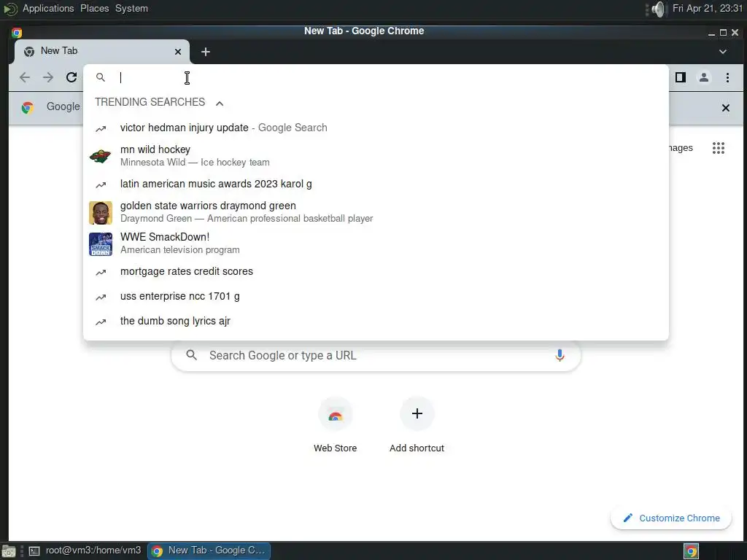The image size is (747, 560).
Task: Select 'victor hedman injury update' suggestion
Action: (x=376, y=128)
